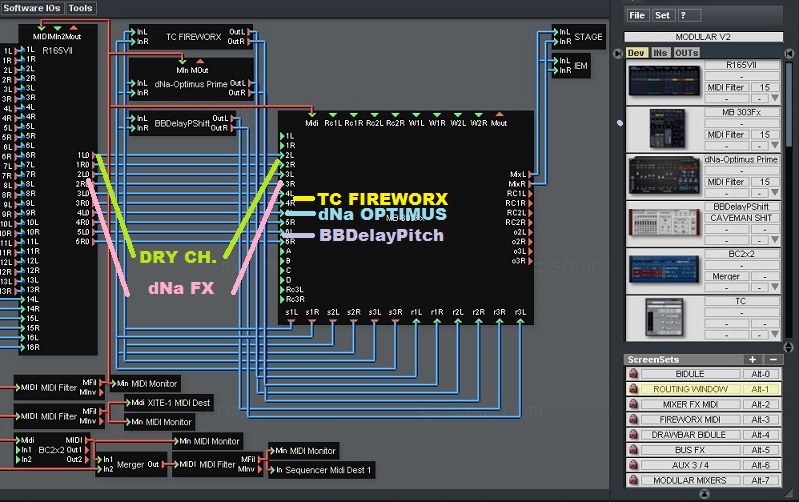Click the CAVEMAN SHIT preset field
The height and width of the screenshot is (502, 799).
tap(741, 218)
